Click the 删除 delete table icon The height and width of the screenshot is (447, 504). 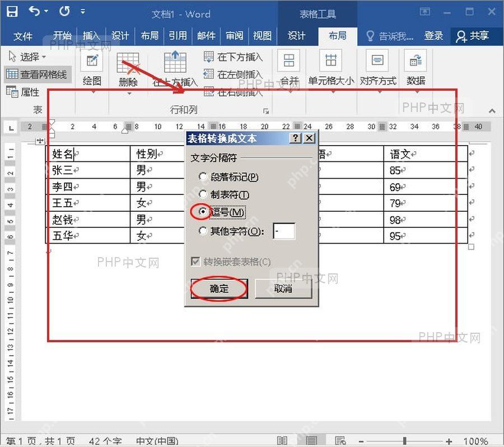[x=128, y=62]
